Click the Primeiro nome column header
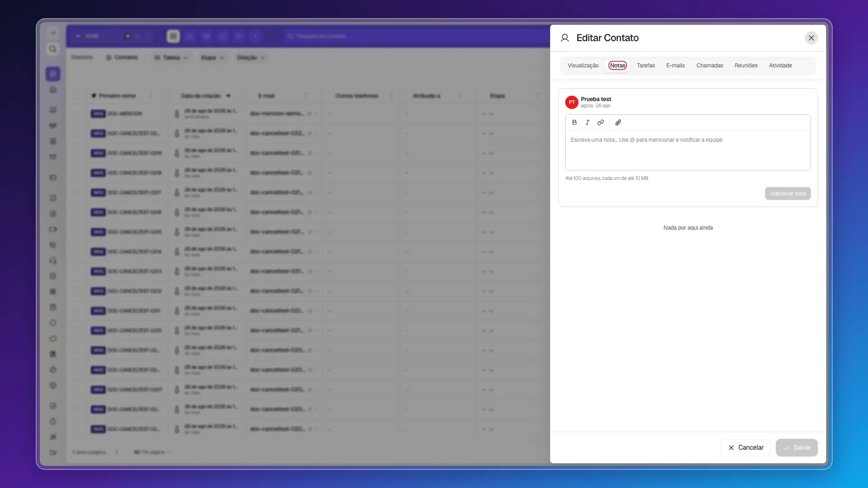 point(117,96)
